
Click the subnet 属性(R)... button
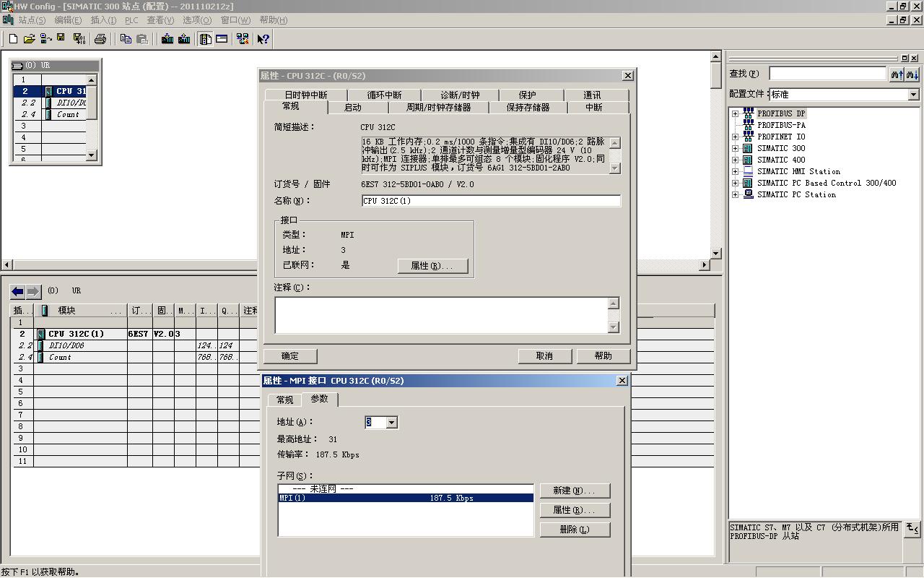[x=575, y=510]
